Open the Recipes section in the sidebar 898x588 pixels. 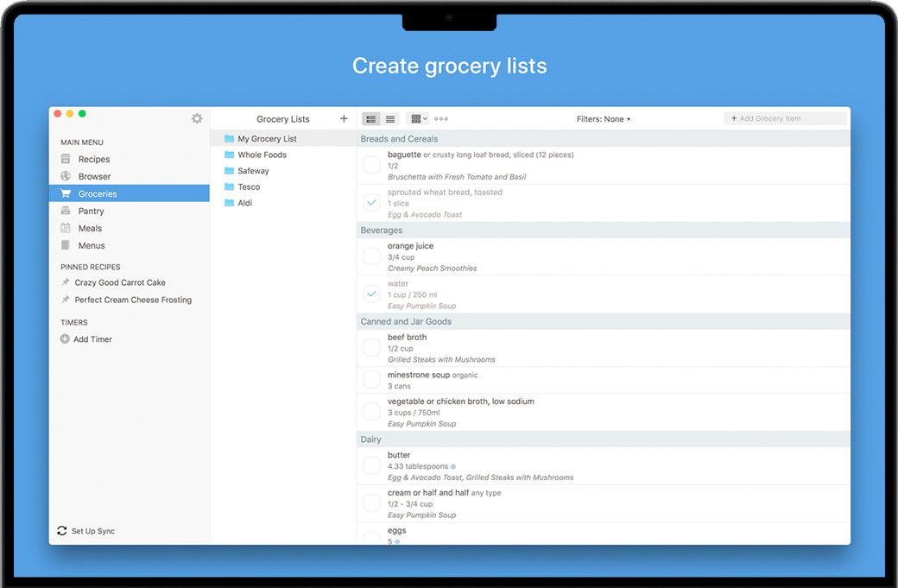coord(97,159)
